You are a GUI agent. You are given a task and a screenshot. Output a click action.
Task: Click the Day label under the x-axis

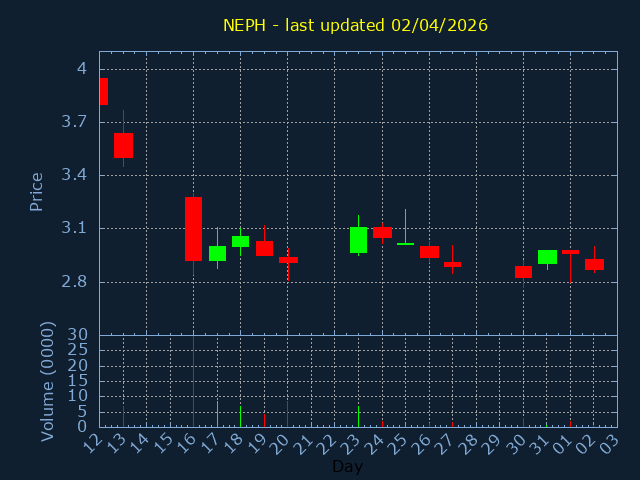347,466
